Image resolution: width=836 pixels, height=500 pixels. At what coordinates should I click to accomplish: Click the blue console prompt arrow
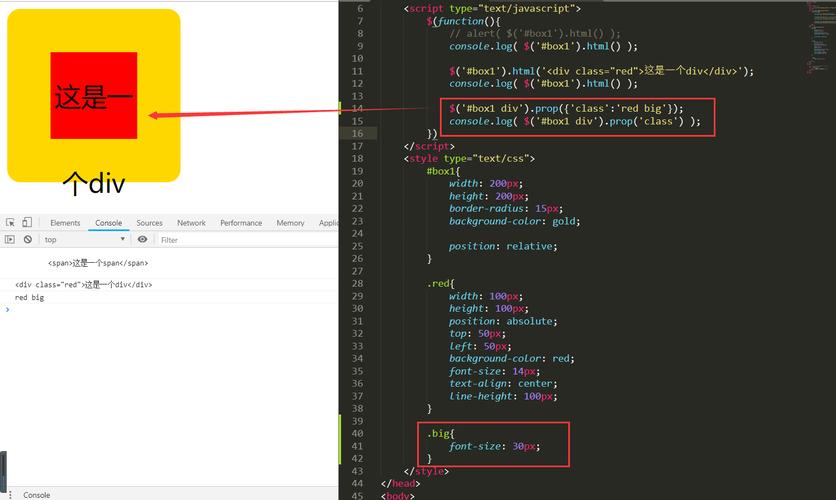click(x=8, y=310)
